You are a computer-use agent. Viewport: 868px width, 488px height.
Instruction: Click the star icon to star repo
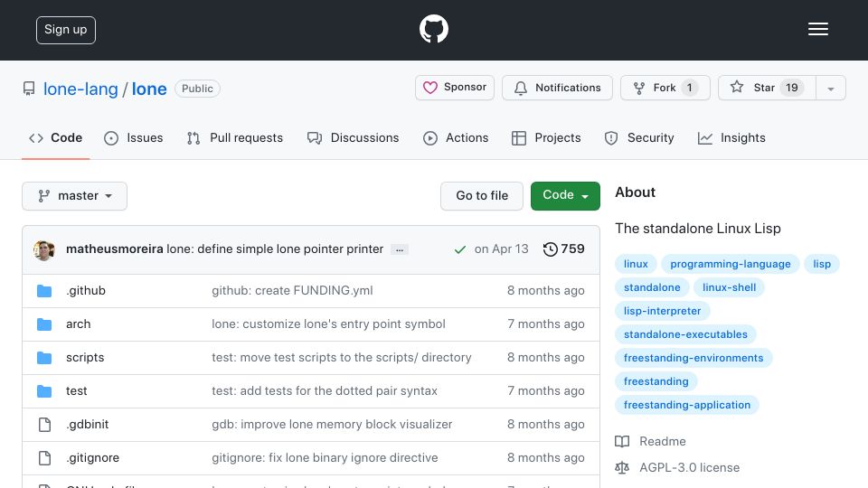click(736, 87)
